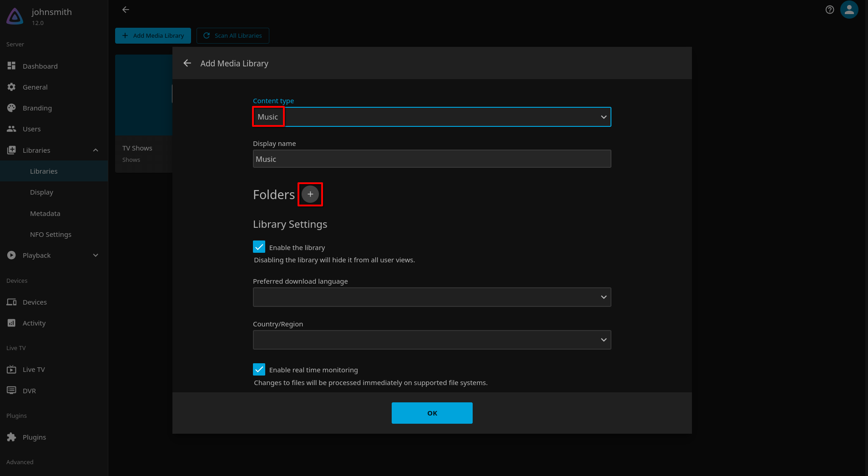868x476 pixels.
Task: Click the johnsmith server name text
Action: (x=52, y=12)
